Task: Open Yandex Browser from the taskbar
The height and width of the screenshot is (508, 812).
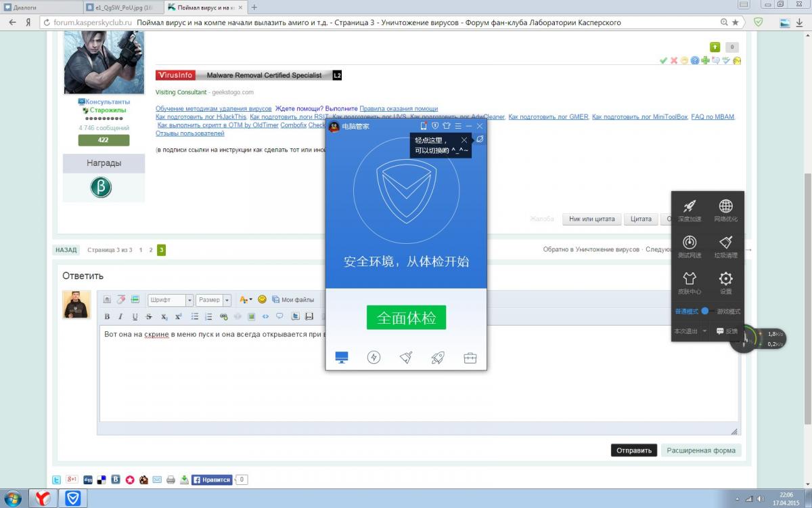Action: pyautogui.click(x=43, y=499)
